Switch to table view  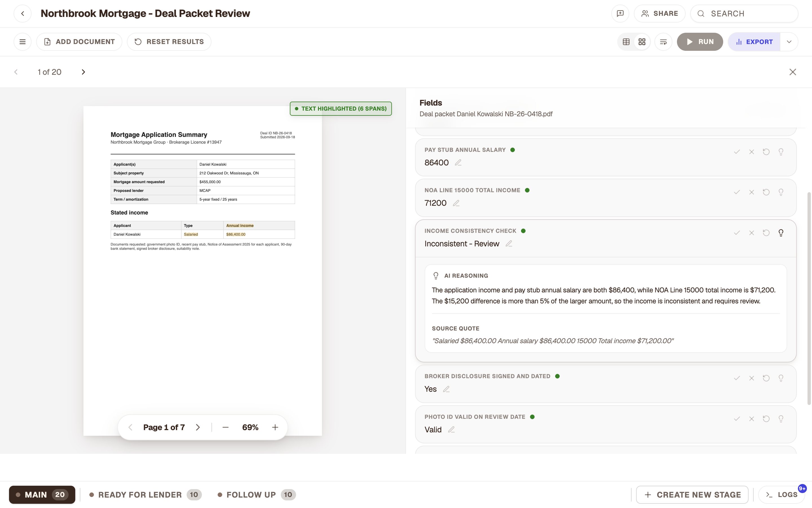point(626,42)
